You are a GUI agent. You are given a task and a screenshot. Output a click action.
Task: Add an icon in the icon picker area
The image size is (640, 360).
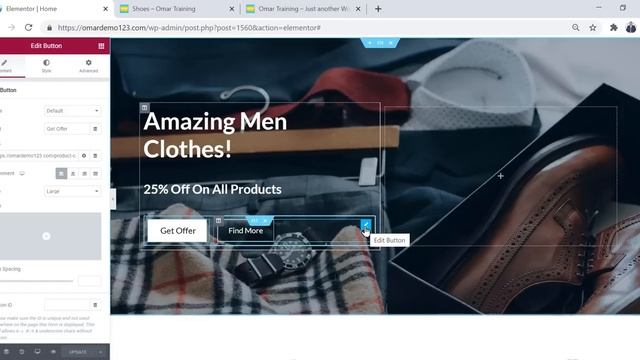tap(46, 236)
